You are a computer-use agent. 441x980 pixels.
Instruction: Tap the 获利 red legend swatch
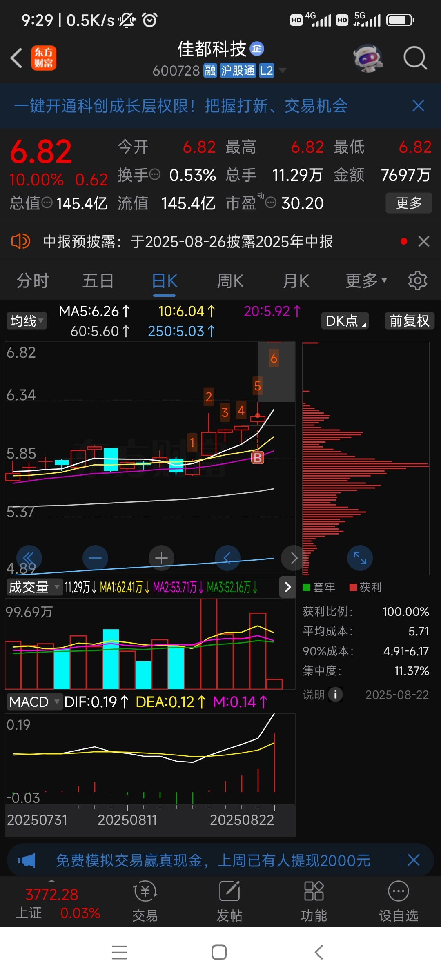pyautogui.click(x=354, y=587)
